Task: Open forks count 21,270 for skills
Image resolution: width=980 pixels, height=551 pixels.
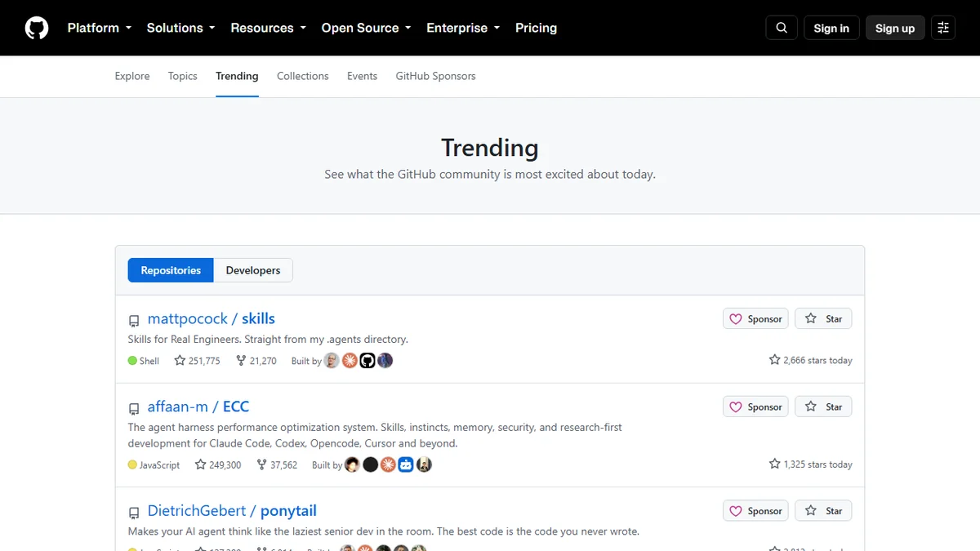Action: coord(256,360)
